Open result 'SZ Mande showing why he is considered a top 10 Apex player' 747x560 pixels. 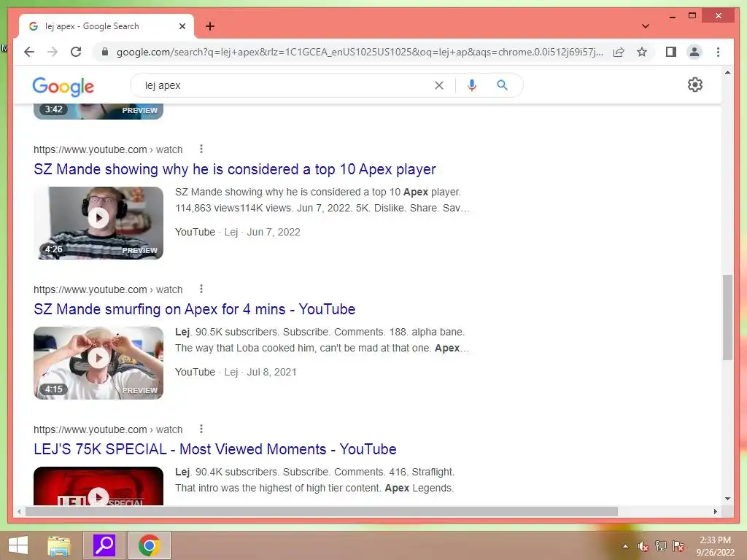pos(235,169)
